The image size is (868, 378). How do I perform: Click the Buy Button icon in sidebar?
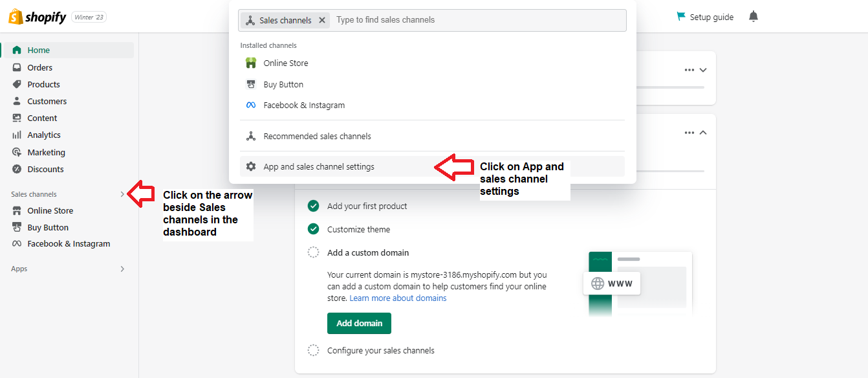(x=17, y=227)
